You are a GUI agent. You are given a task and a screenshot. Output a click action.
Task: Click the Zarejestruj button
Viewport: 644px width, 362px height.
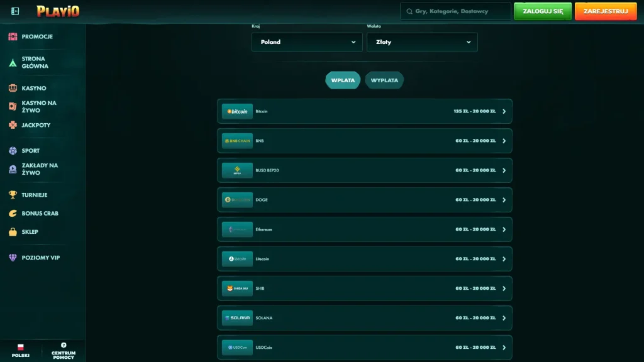click(606, 11)
